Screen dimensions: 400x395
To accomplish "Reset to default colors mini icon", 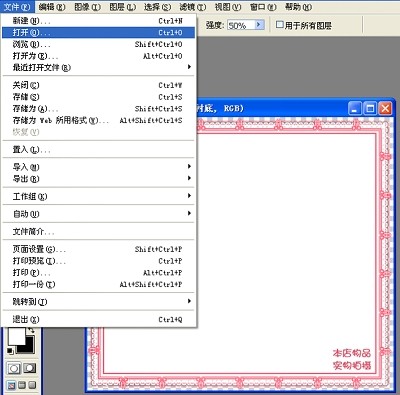I will tap(10, 350).
